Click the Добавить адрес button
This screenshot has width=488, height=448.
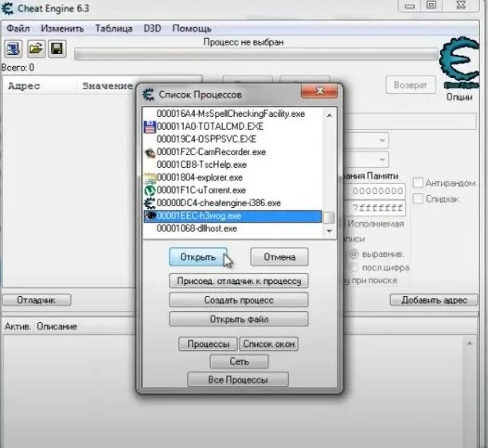434,300
